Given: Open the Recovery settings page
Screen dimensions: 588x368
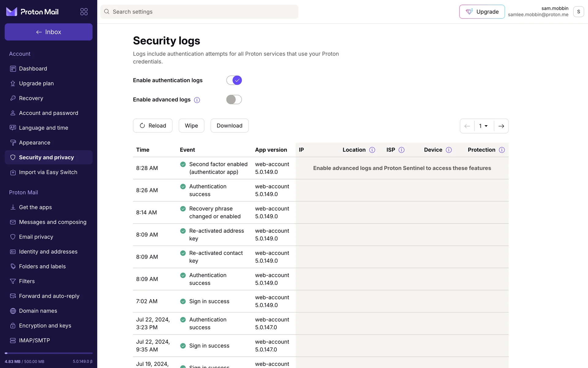Looking at the screenshot, I should (31, 98).
